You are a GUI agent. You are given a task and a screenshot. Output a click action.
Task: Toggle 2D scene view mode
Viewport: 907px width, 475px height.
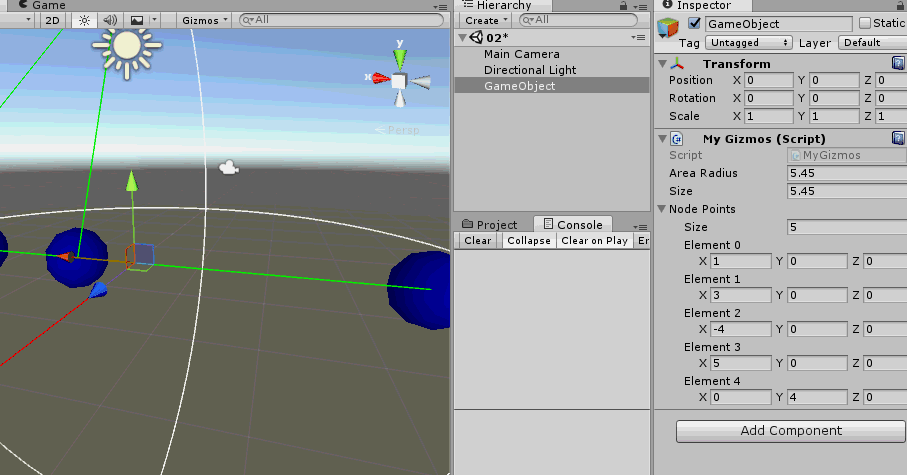52,20
